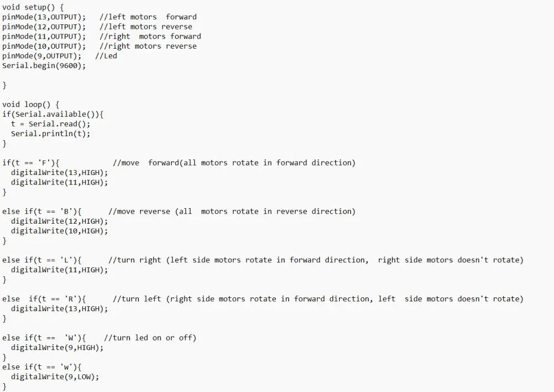
Task: Click the if(Serial.available()) line
Action: pos(53,115)
